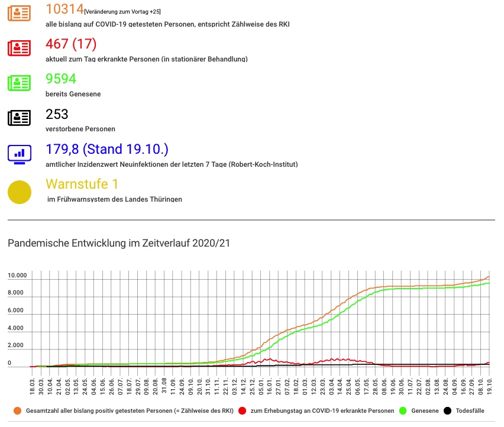Toggle the red erkrankte Personen legend dot

[x=243, y=410]
